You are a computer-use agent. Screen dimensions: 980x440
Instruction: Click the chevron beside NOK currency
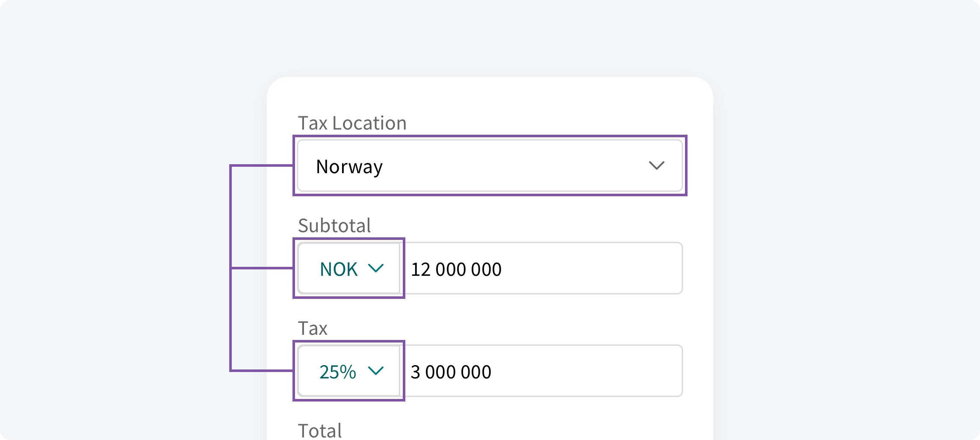(376, 268)
